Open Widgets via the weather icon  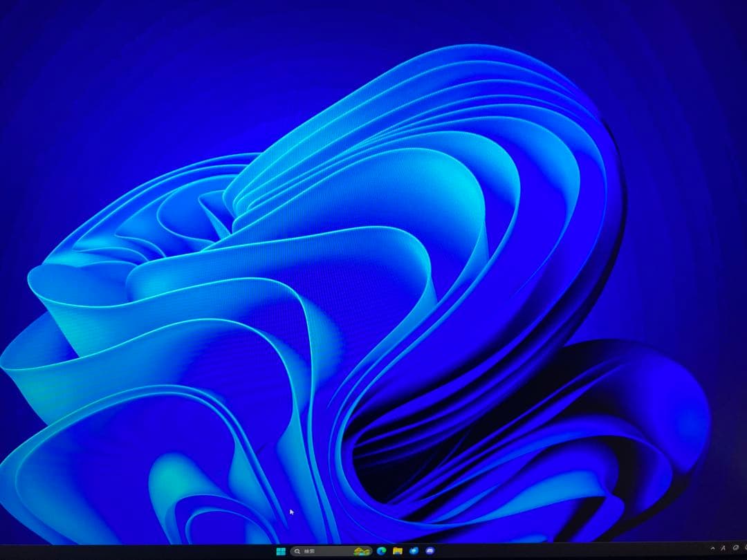[x=362, y=552]
